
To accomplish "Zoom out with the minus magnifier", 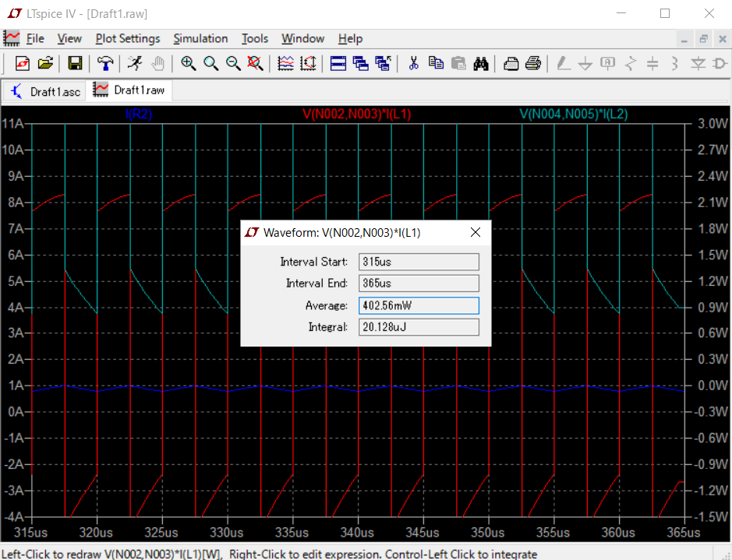I will pyautogui.click(x=233, y=63).
